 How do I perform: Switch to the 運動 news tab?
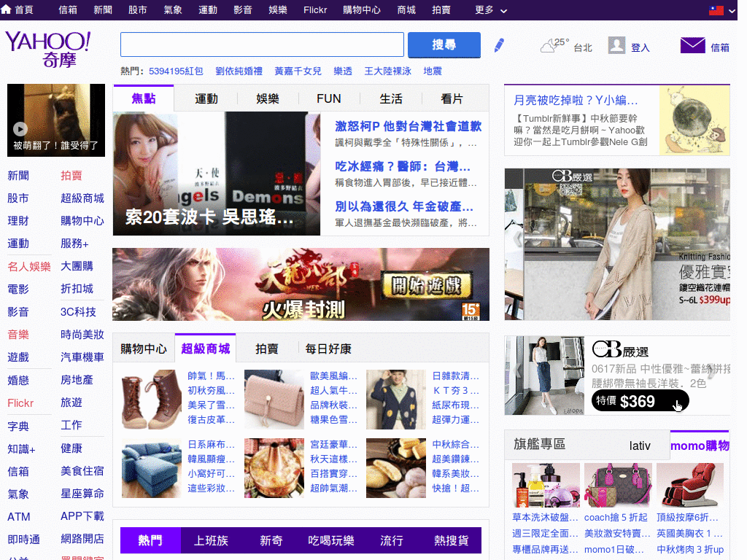pyautogui.click(x=206, y=98)
